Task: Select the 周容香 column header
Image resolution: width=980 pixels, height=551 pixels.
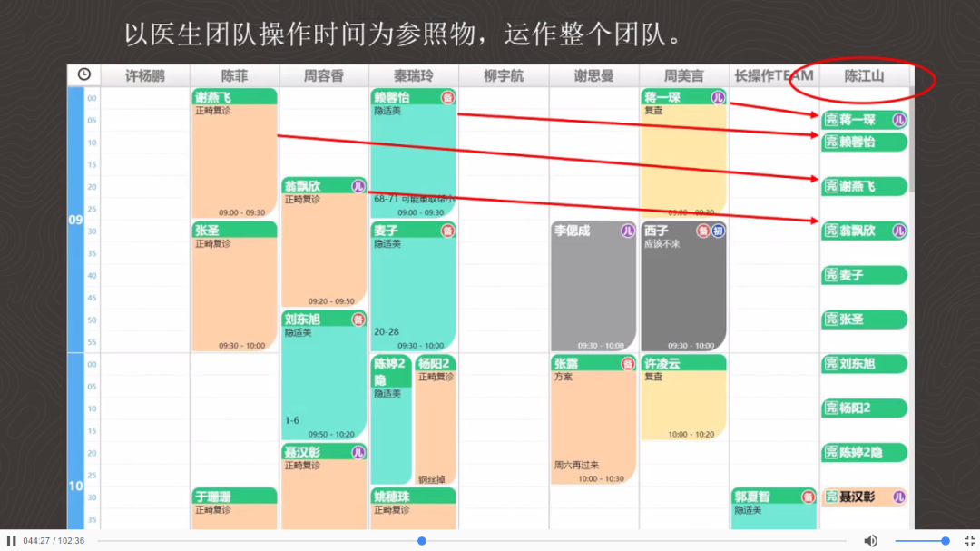Action: (324, 75)
